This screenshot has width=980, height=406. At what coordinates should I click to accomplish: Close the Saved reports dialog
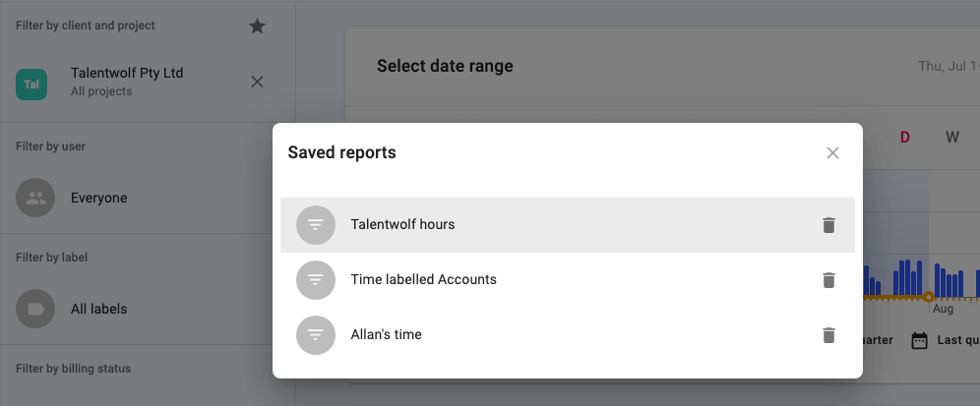coord(832,153)
